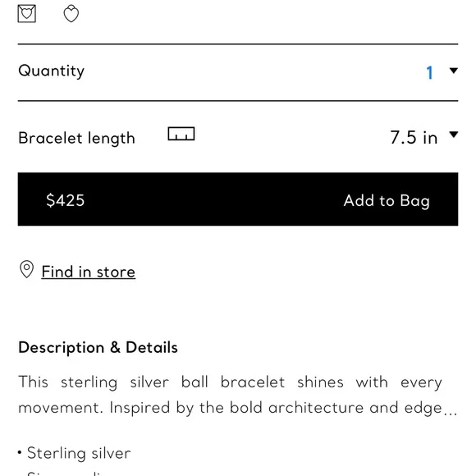476x476 pixels.
Task: Open the Find in store link
Action: tap(89, 272)
